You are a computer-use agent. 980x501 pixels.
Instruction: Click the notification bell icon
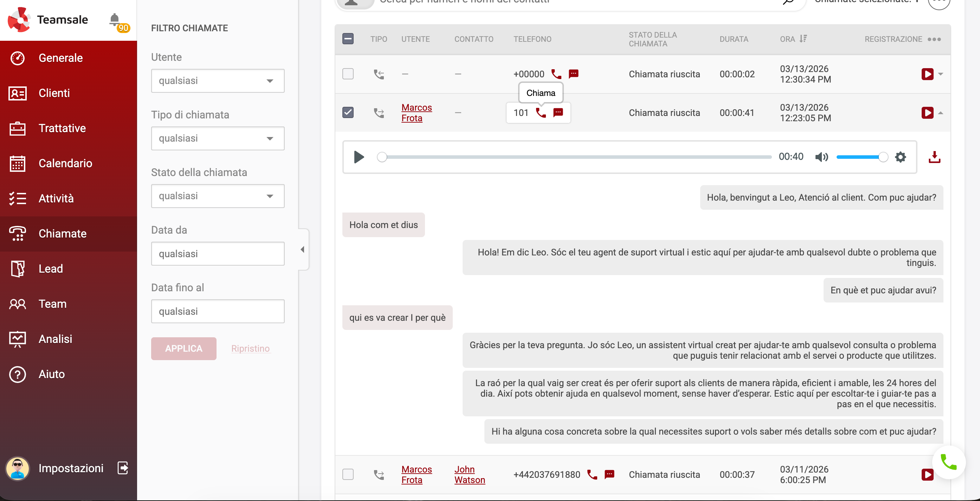[x=115, y=19]
